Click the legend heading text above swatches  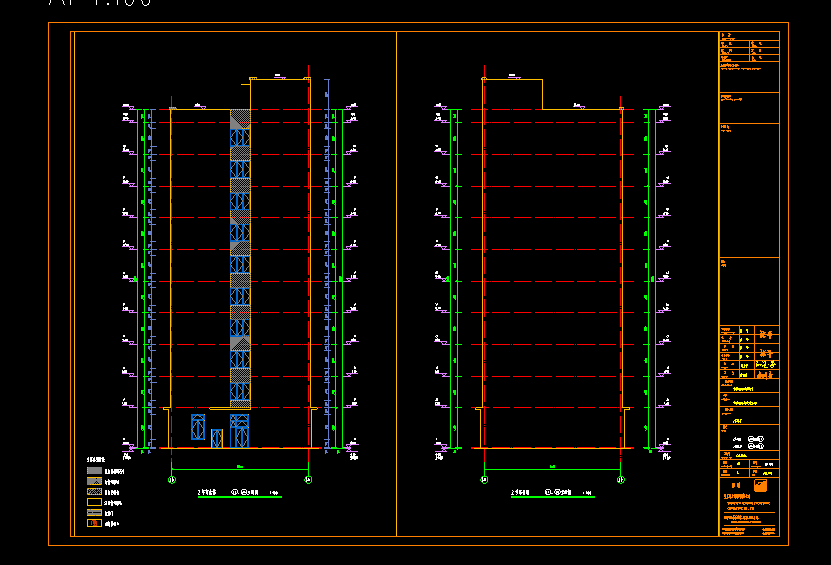(x=93, y=460)
